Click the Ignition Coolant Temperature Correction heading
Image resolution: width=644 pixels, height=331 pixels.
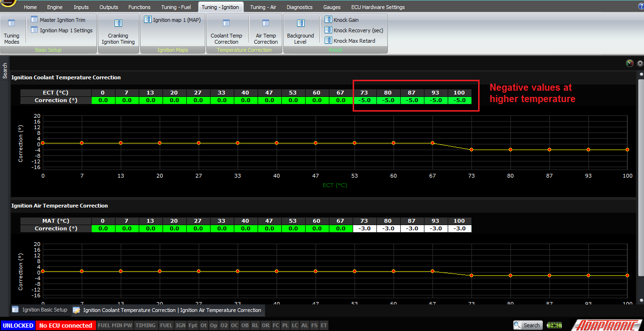pyautogui.click(x=66, y=77)
